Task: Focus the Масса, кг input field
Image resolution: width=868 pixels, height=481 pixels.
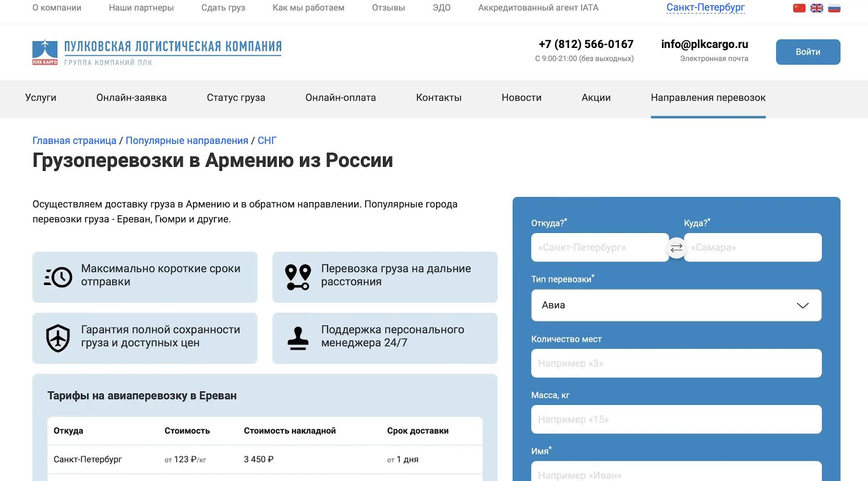Action: (676, 420)
